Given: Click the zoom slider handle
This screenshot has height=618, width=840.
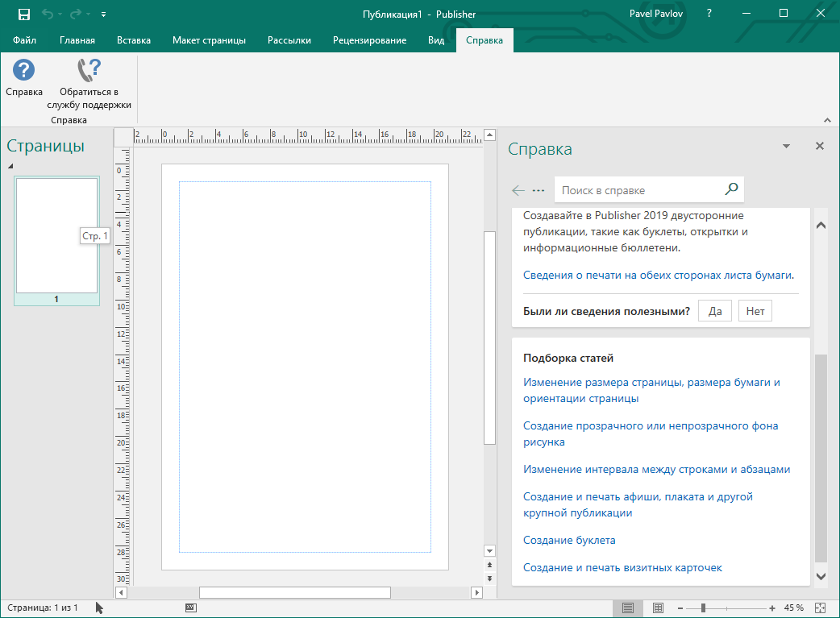Looking at the screenshot, I should [x=703, y=608].
